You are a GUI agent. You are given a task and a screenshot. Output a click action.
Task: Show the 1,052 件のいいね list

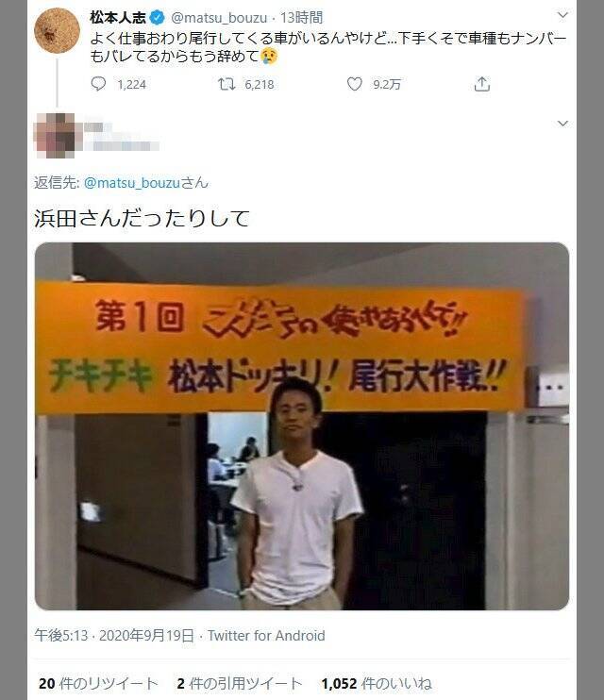coord(377,683)
